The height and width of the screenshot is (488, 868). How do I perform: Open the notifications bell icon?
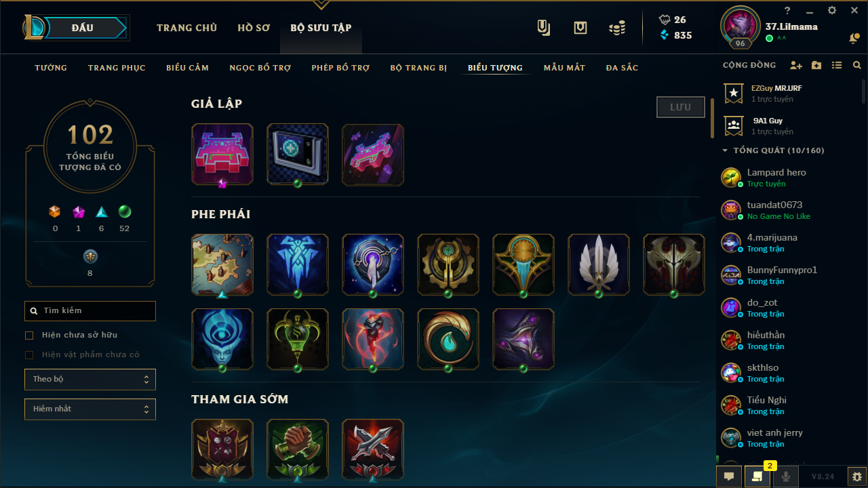[x=854, y=39]
